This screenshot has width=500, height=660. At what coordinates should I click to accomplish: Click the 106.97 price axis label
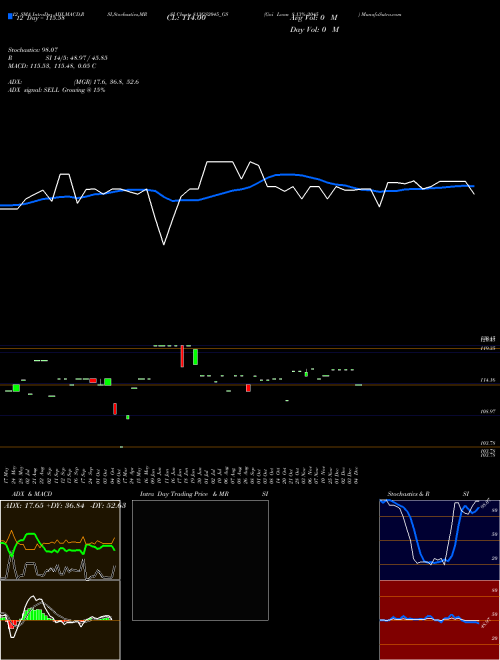(488, 411)
